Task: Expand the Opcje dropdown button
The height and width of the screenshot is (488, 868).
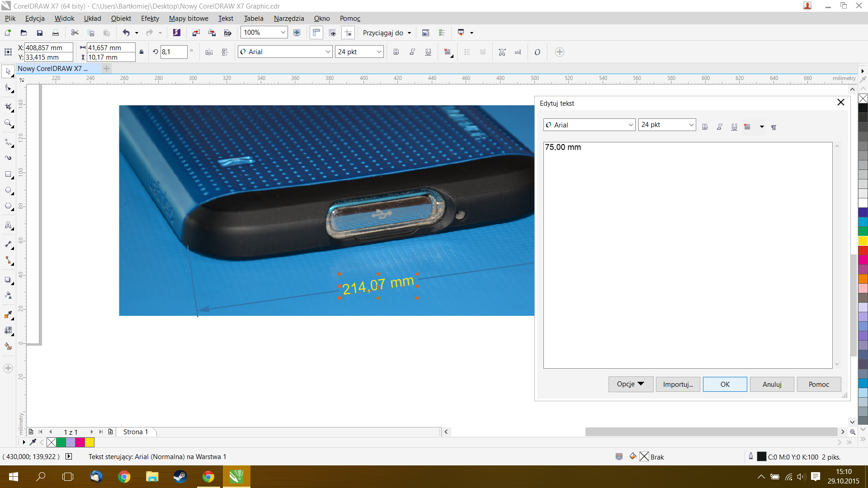Action: (x=631, y=384)
